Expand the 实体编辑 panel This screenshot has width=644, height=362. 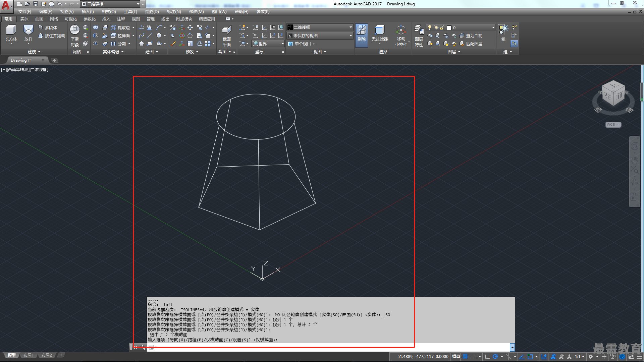(x=113, y=52)
